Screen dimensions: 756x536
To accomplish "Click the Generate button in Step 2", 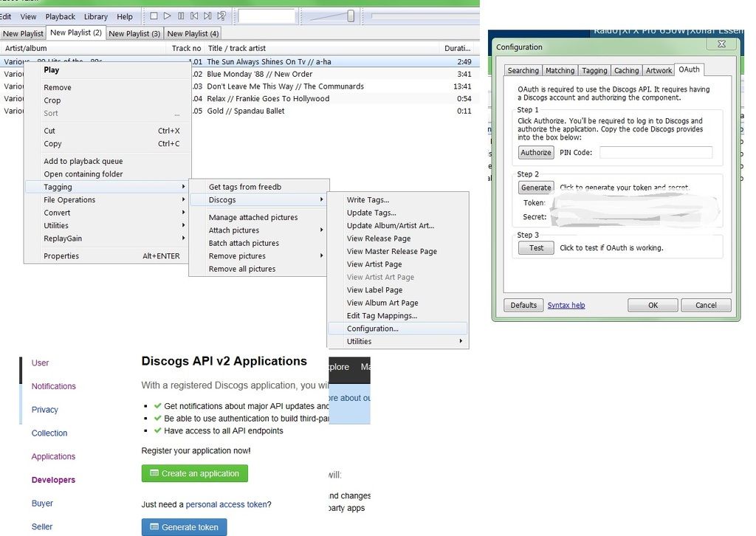I will [536, 188].
